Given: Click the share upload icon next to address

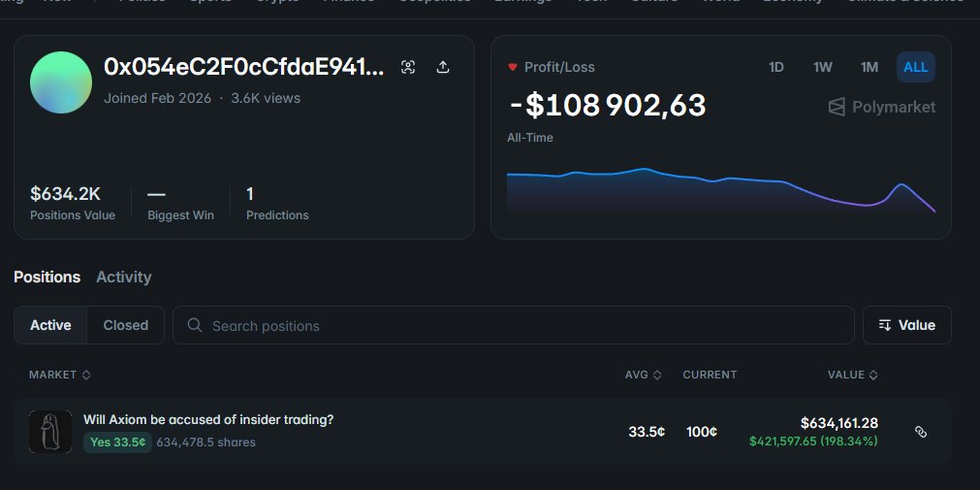Looking at the screenshot, I should click(x=442, y=67).
